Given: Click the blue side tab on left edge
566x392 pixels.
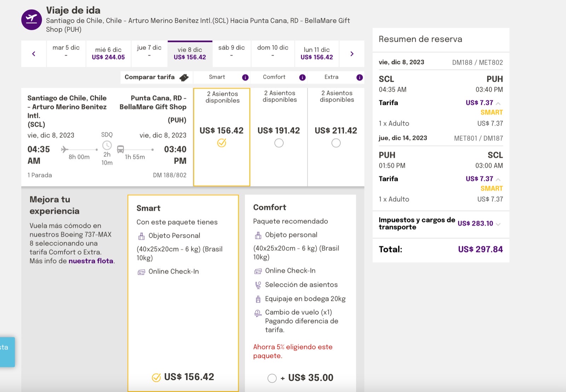Looking at the screenshot, I should (x=7, y=352).
